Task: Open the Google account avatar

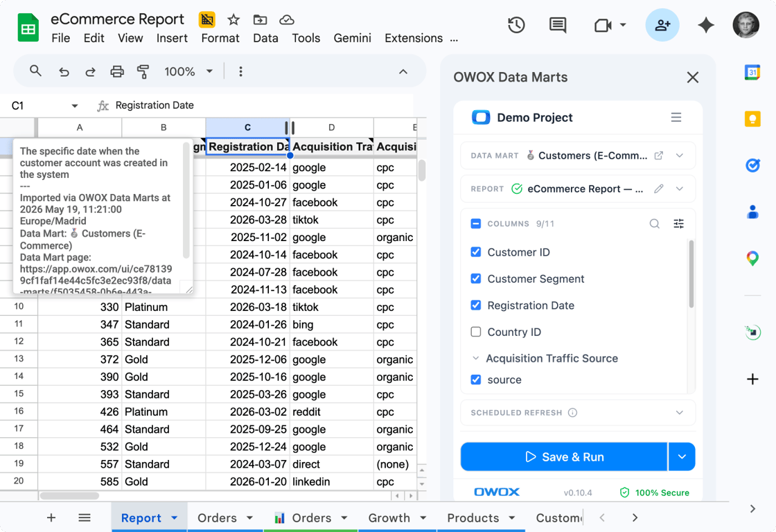Action: [746, 25]
